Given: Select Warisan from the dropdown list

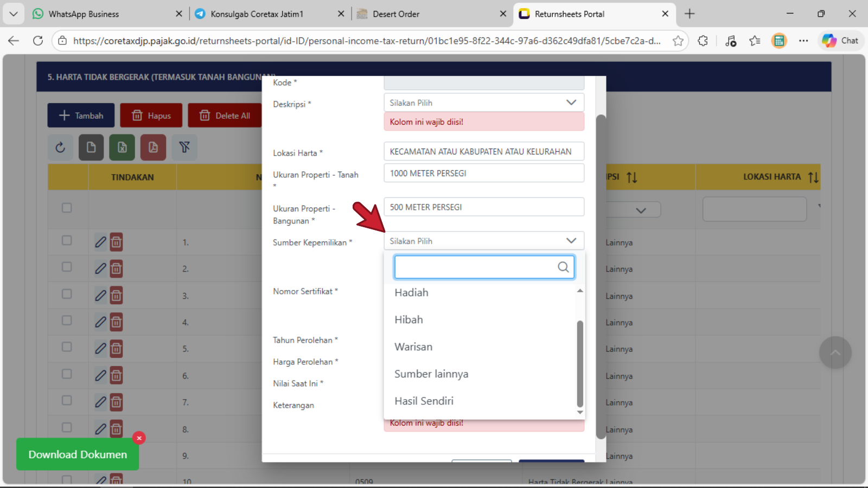Looking at the screenshot, I should 413,347.
